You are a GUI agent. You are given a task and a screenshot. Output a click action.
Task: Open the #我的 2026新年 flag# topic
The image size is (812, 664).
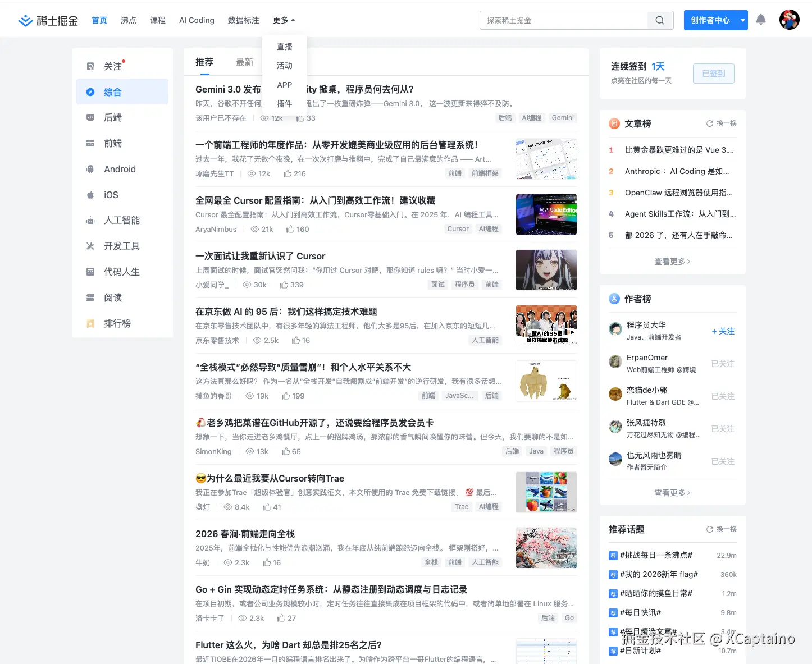pyautogui.click(x=659, y=574)
